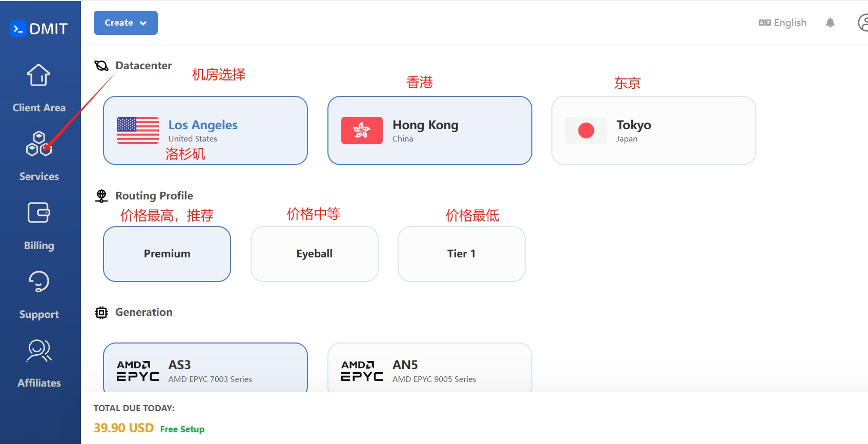This screenshot has width=868, height=444.
Task: Expand the Create button chevron
Action: [143, 23]
